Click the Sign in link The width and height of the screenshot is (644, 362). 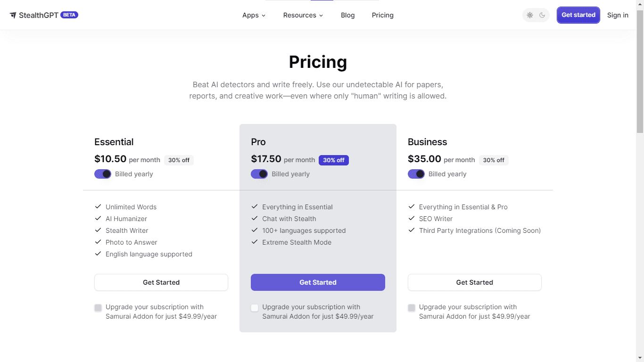tap(618, 15)
